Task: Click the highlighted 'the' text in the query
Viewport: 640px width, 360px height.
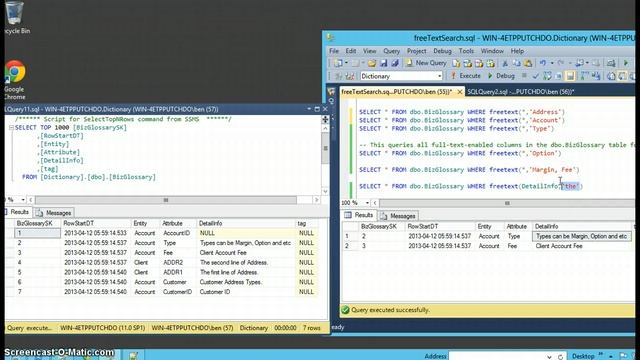Action: [x=570, y=187]
